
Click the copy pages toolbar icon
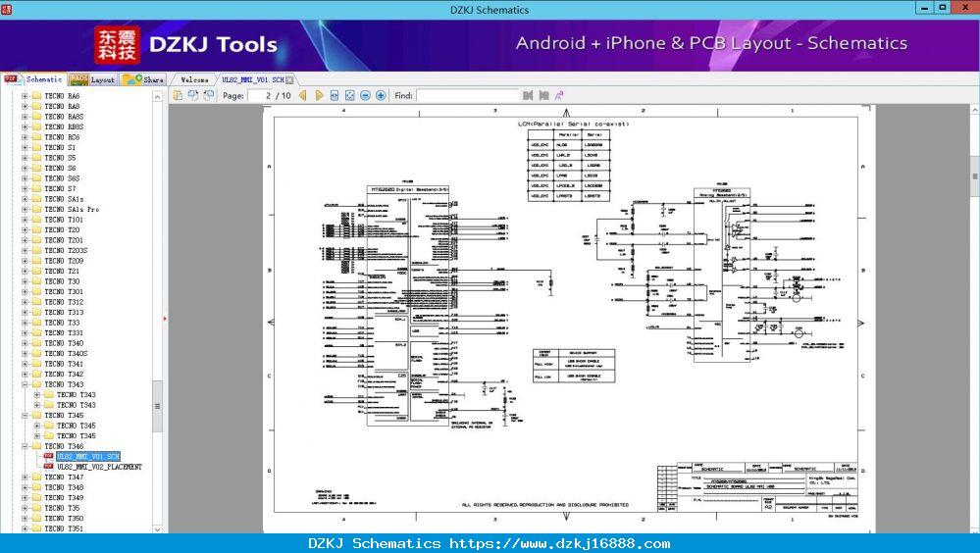click(x=179, y=95)
